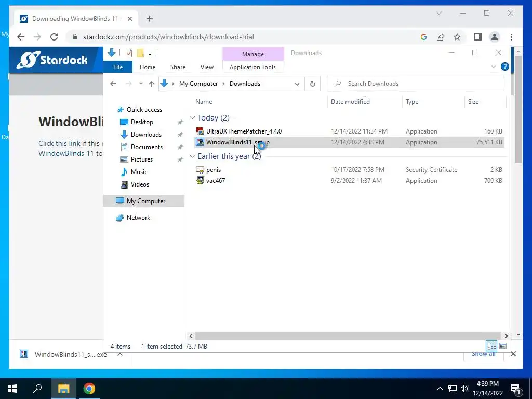Sort by the Size column header
Image resolution: width=532 pixels, height=399 pixels.
click(473, 101)
